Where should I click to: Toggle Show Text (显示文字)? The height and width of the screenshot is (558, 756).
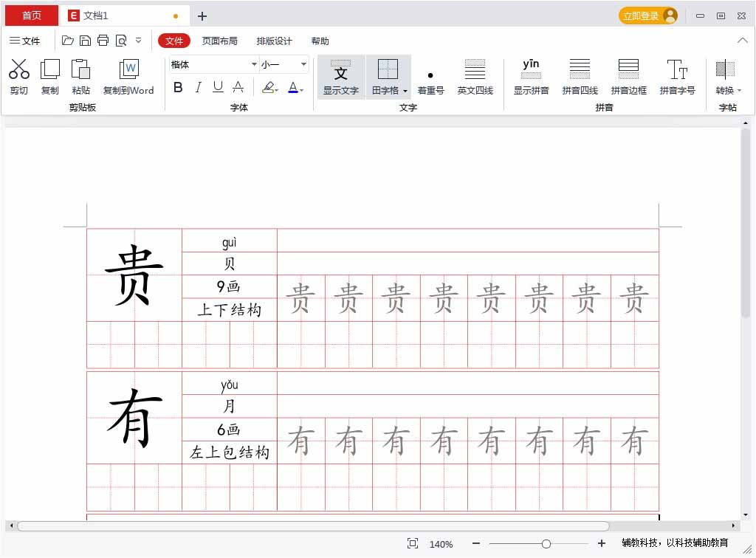point(341,77)
